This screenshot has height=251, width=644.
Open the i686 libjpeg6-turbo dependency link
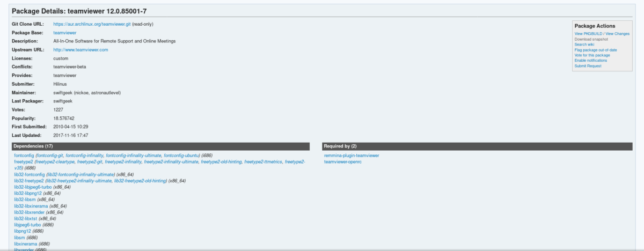click(27, 225)
